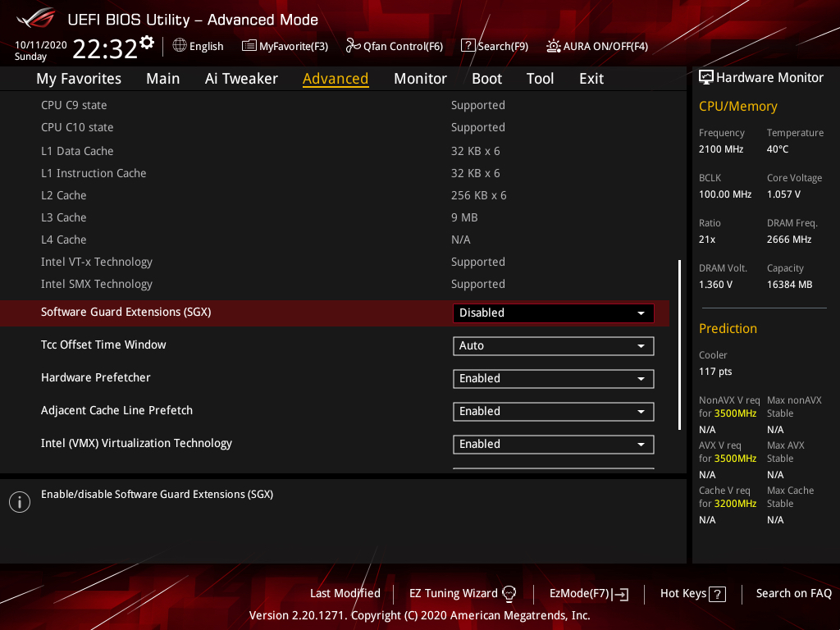Click the L1 Instruction Cache row
The image size is (840, 630).
coord(335,173)
